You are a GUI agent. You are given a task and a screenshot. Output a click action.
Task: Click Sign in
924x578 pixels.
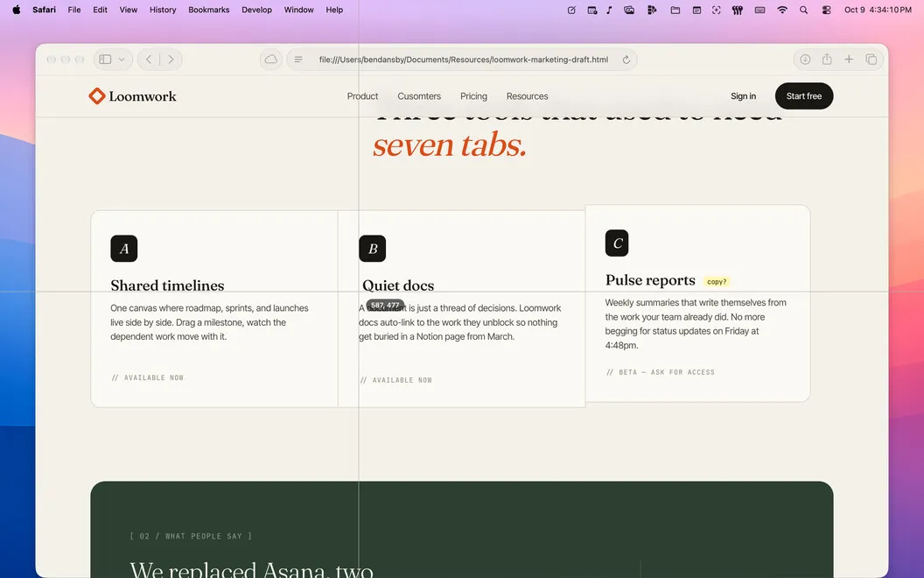(743, 96)
